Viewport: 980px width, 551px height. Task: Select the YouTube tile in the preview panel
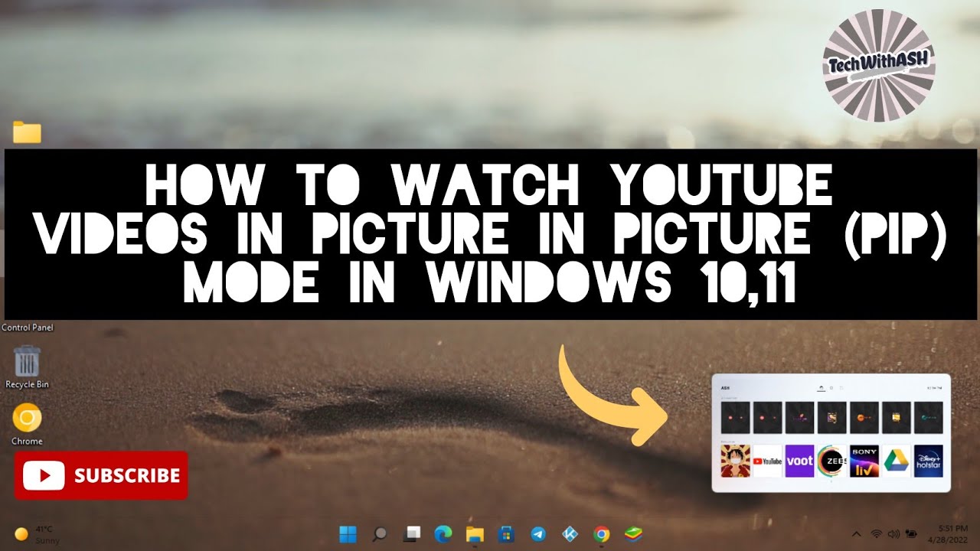767,461
